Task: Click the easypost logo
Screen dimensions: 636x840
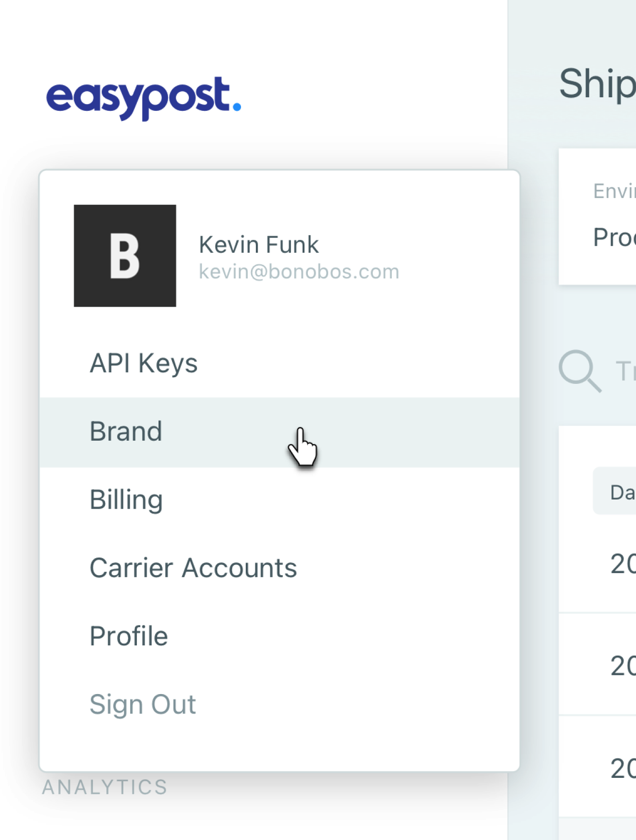Action: [x=144, y=98]
